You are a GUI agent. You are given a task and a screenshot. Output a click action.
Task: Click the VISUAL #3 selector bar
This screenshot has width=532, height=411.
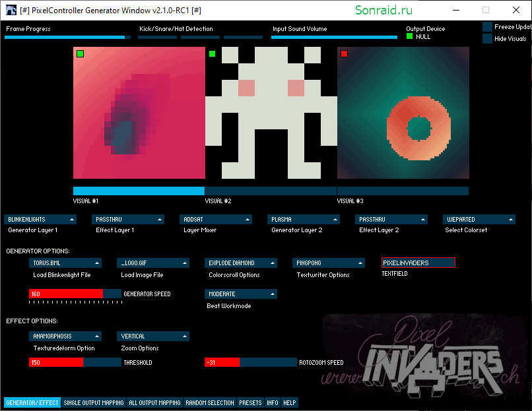(403, 191)
